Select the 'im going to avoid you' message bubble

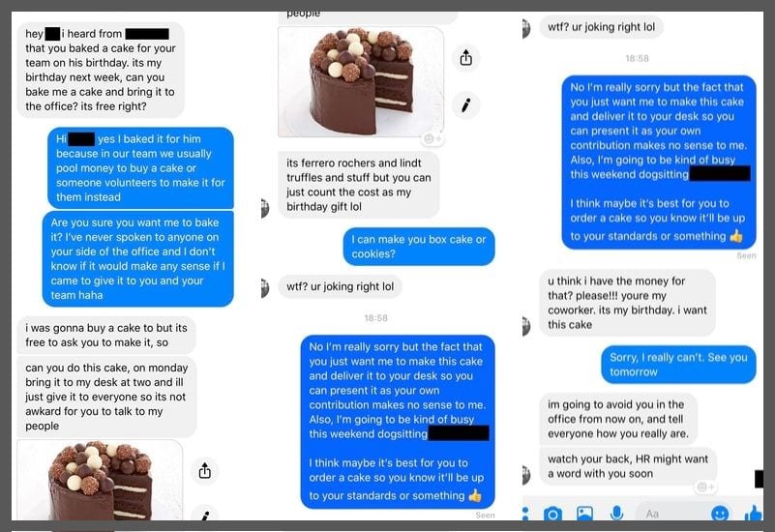click(618, 419)
